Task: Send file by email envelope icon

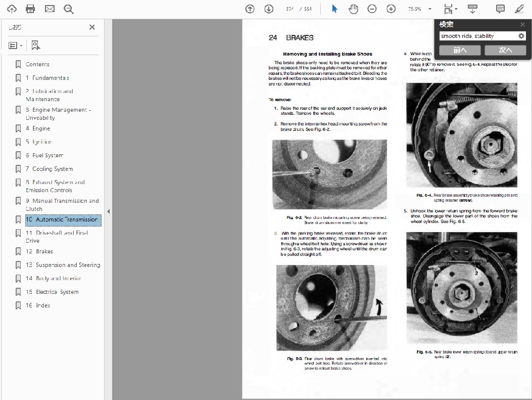Action: (x=50, y=9)
